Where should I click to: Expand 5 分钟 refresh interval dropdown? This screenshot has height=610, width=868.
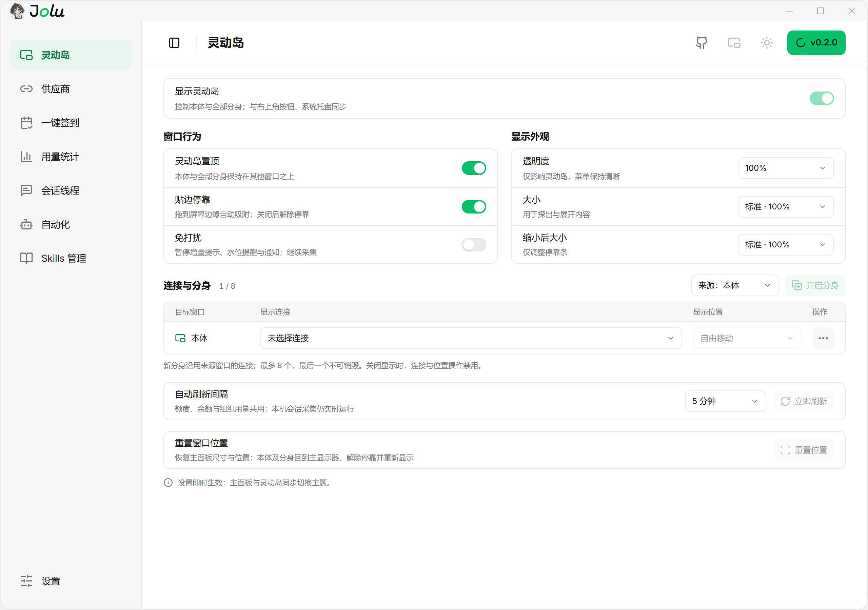(x=725, y=401)
